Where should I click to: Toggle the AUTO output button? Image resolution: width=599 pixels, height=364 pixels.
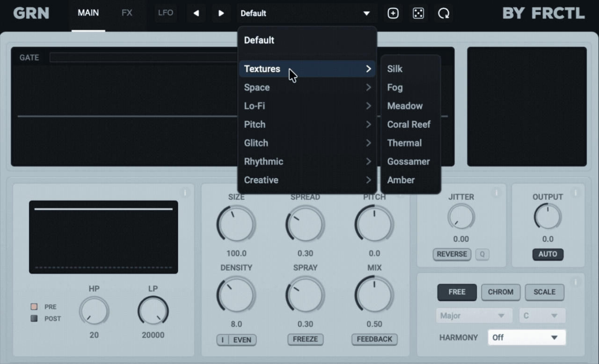tap(548, 254)
